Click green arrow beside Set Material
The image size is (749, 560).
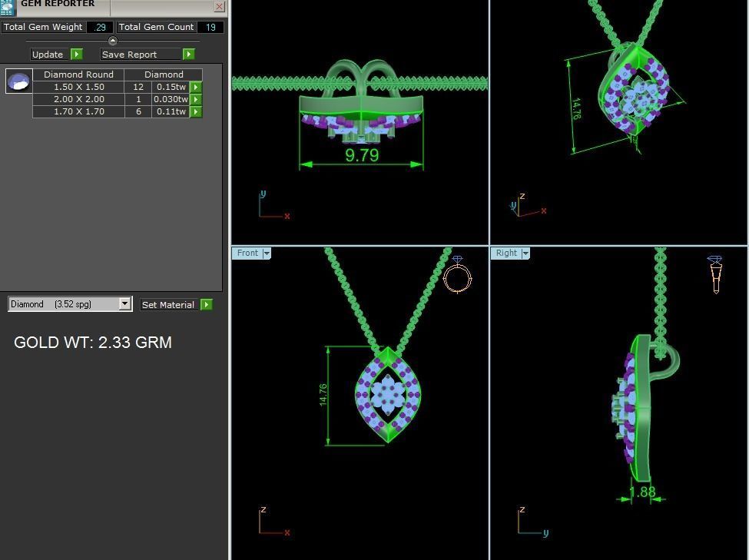click(207, 304)
